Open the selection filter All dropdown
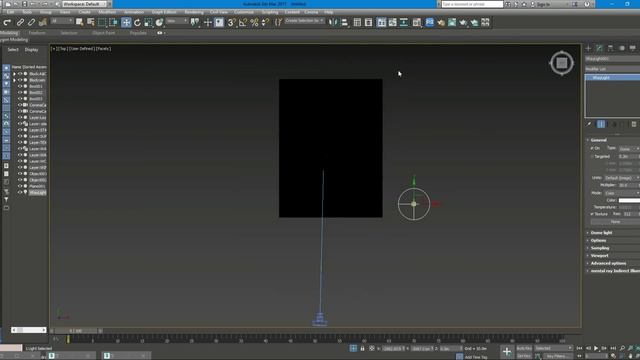This screenshot has width=640, height=360. [62, 21]
